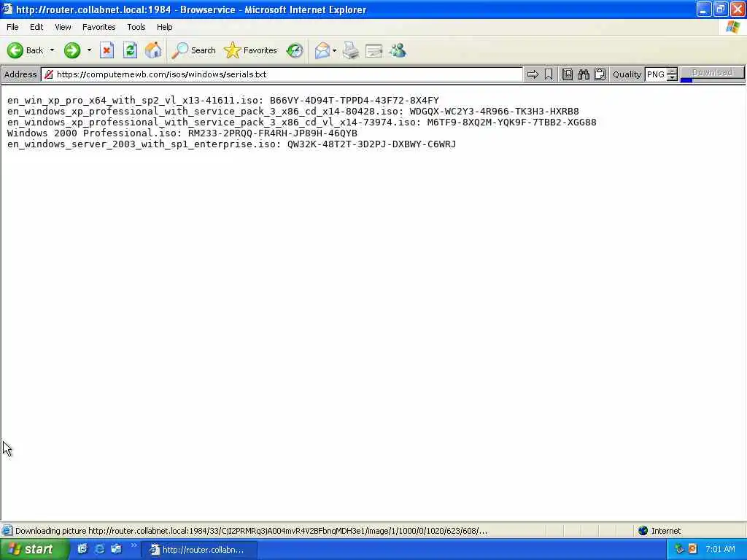Click the Go arrow next to address

coord(533,74)
